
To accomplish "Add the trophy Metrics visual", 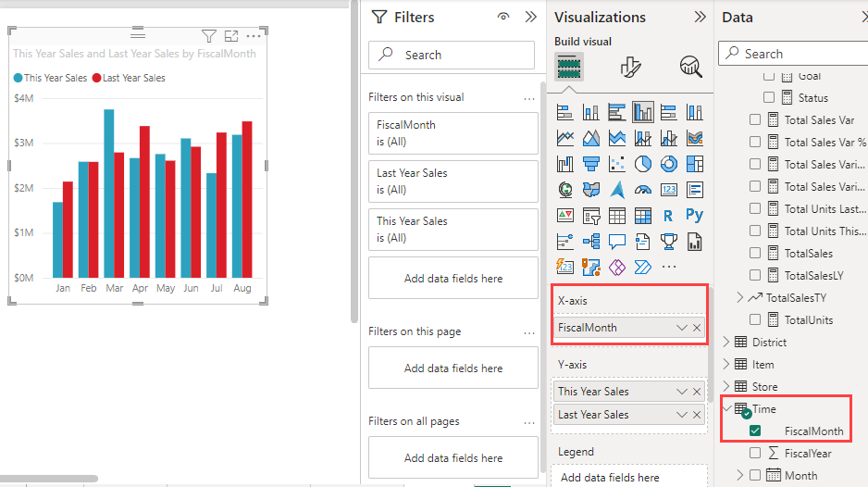I will [669, 242].
